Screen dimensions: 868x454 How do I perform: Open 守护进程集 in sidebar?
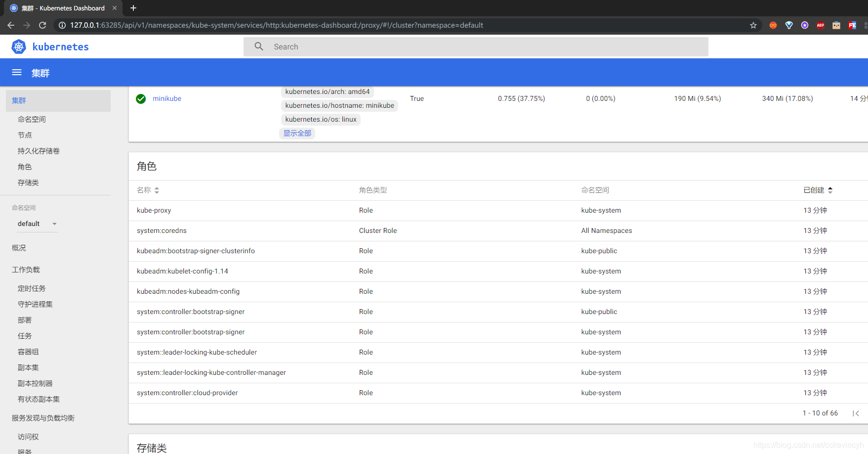click(x=35, y=304)
